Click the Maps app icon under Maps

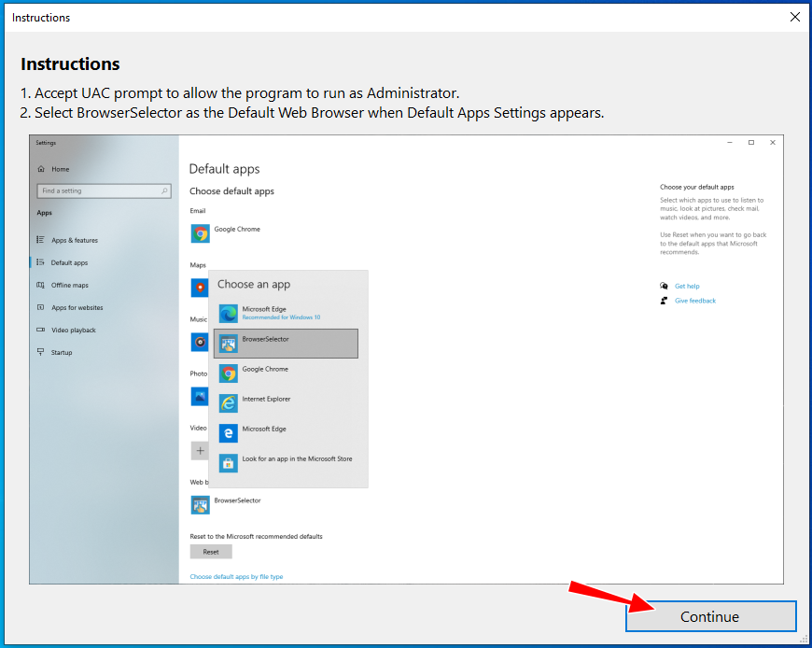200,288
